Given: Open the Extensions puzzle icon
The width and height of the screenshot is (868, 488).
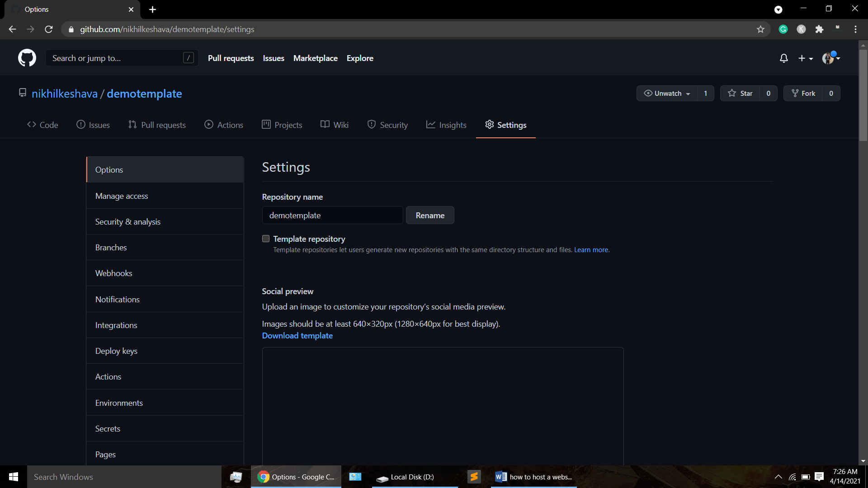Looking at the screenshot, I should [x=819, y=29].
